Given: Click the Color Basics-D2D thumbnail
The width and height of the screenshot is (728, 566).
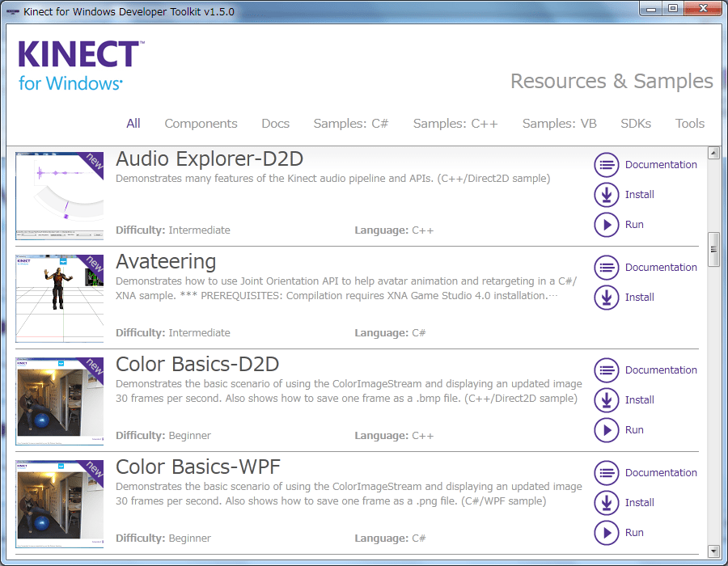Looking at the screenshot, I should (59, 401).
